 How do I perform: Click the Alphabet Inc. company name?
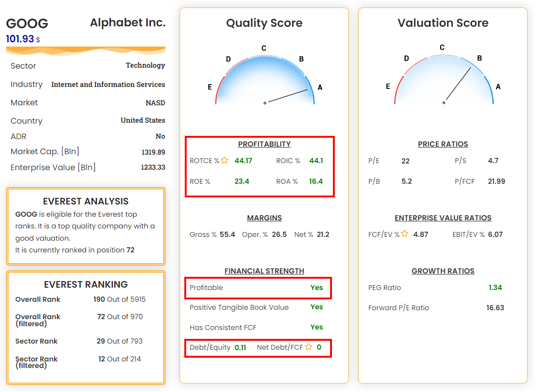128,23
